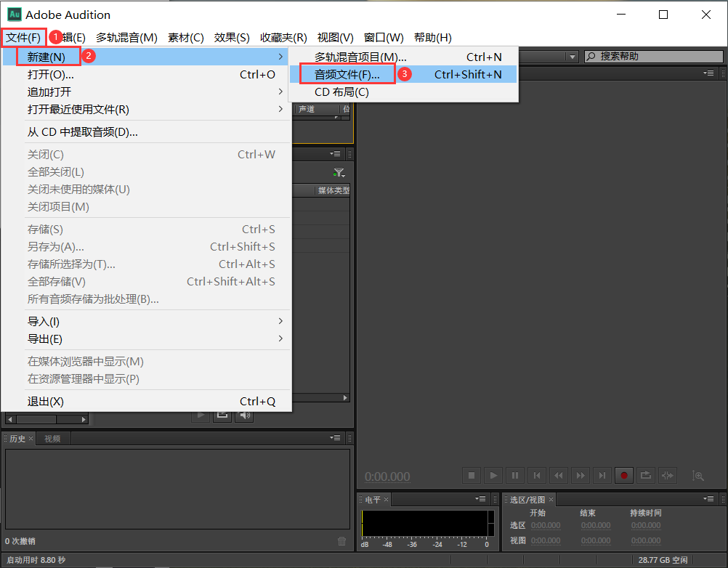Open the 文件(F) menu
This screenshot has height=568, width=728.
(x=23, y=38)
